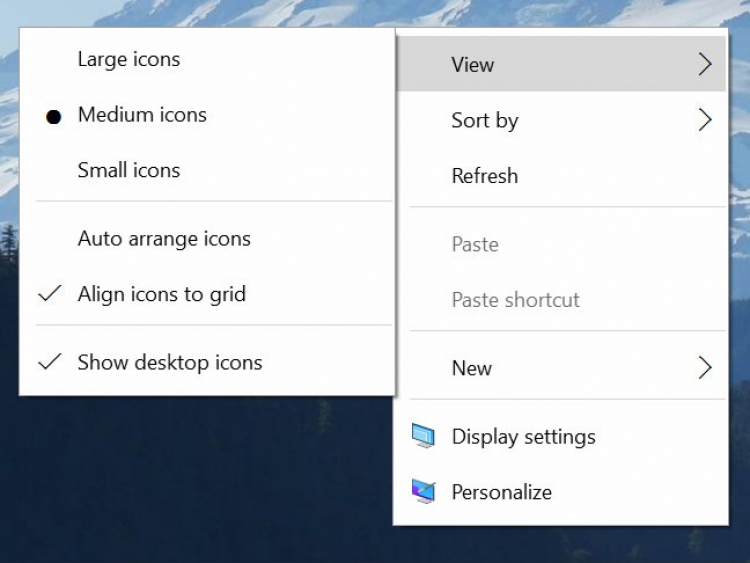
Task: Click the View label in context menu
Action: tap(473, 65)
